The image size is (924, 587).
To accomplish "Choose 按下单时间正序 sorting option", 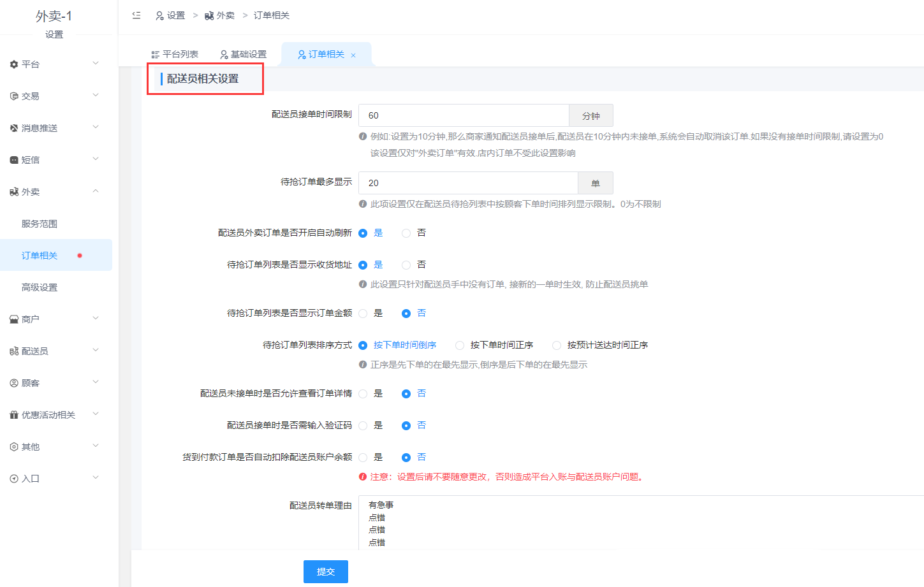I will click(460, 345).
